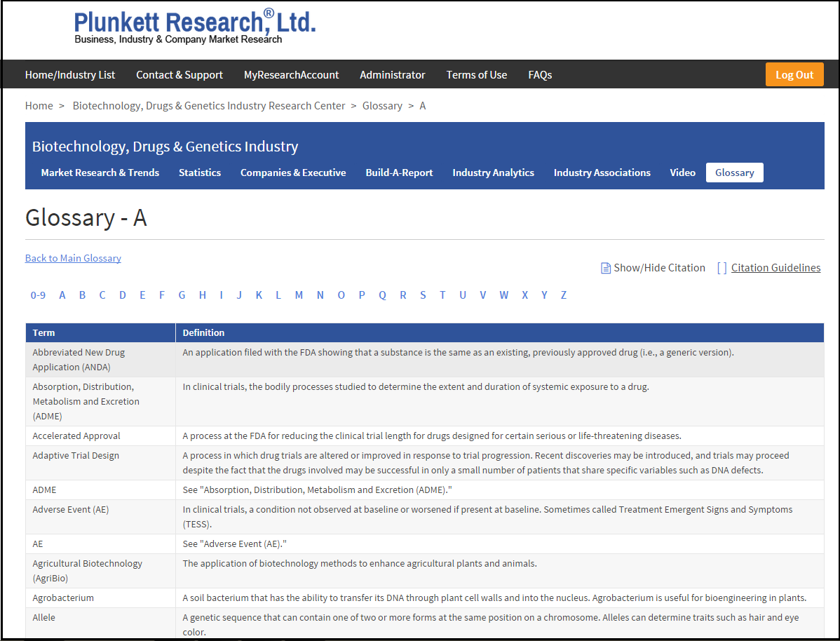Open the Administrator menu item
840x641 pixels.
[x=392, y=75]
